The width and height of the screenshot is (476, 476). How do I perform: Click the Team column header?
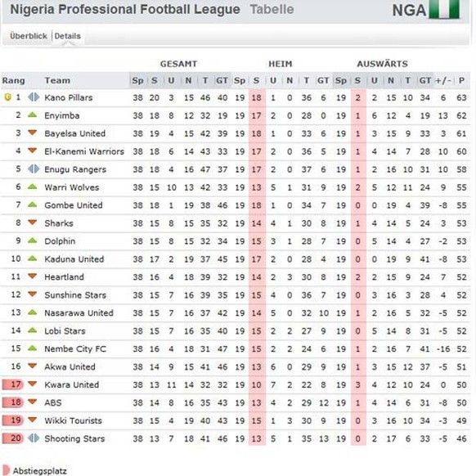[57, 80]
